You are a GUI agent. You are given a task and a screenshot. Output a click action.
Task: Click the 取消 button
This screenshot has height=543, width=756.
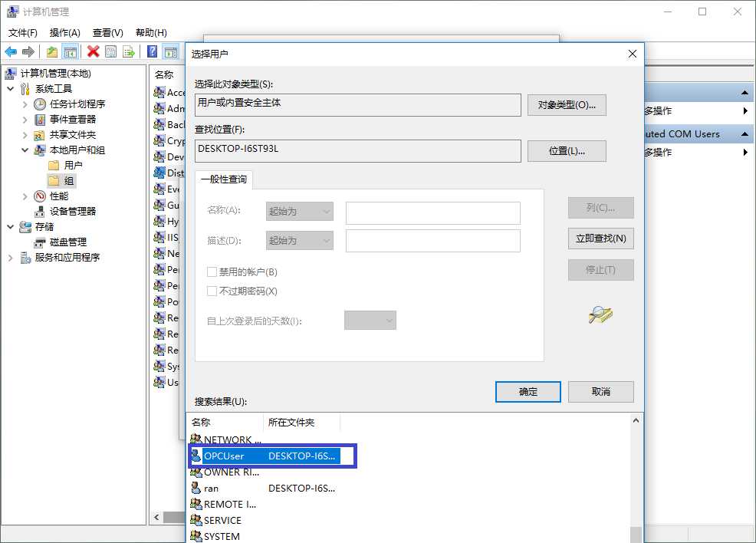[601, 392]
